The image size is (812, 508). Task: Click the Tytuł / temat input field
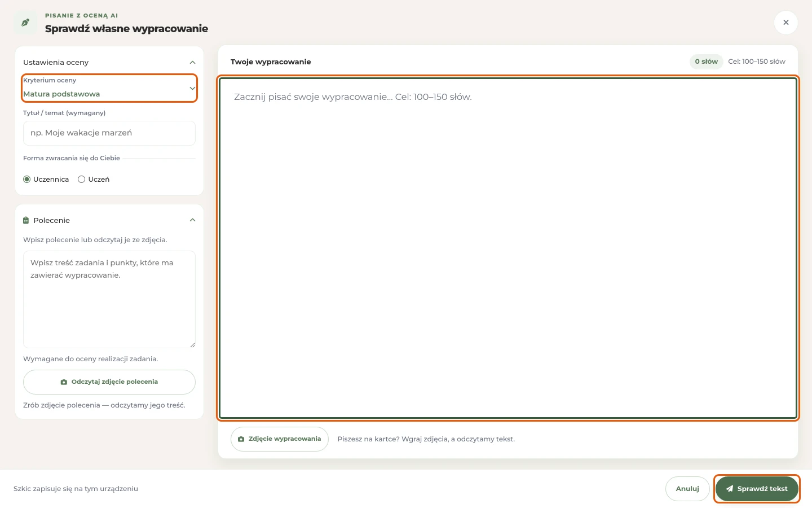109,133
